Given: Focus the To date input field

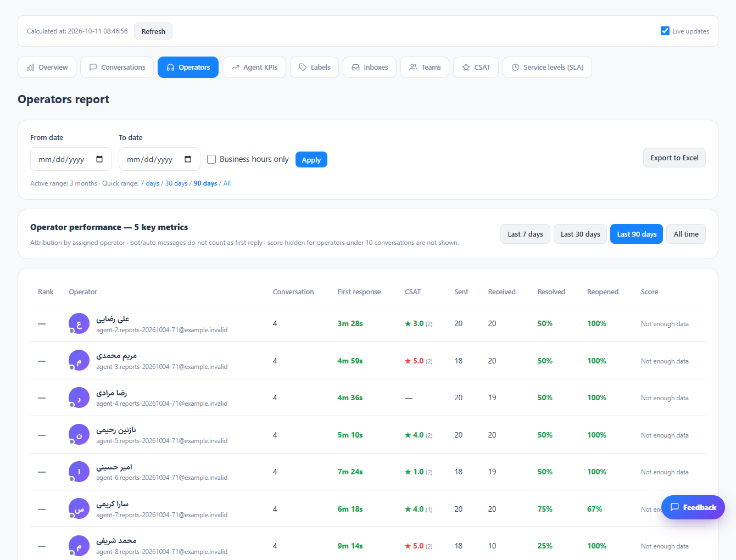Looking at the screenshot, I should click(159, 159).
